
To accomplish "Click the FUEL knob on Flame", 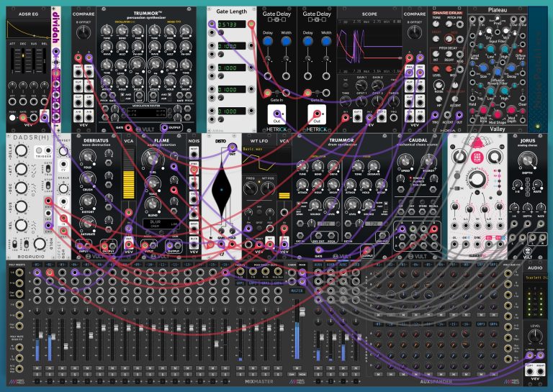I will click(152, 160).
